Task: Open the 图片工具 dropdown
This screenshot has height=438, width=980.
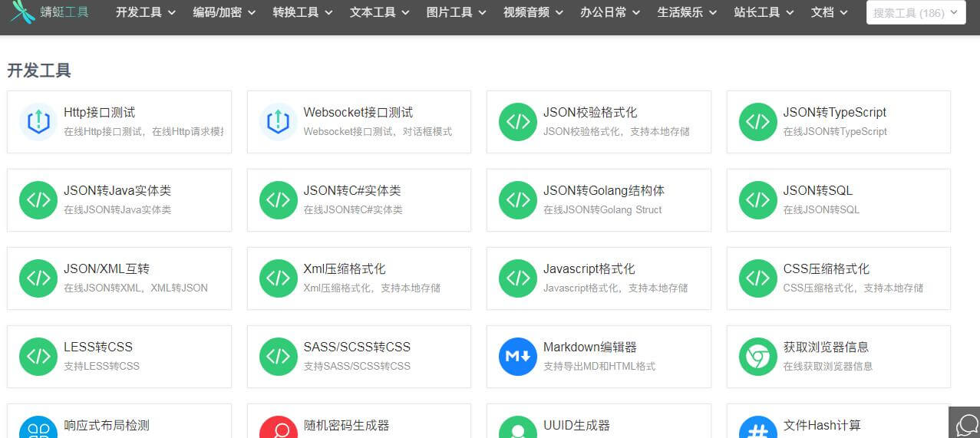Action: click(456, 12)
